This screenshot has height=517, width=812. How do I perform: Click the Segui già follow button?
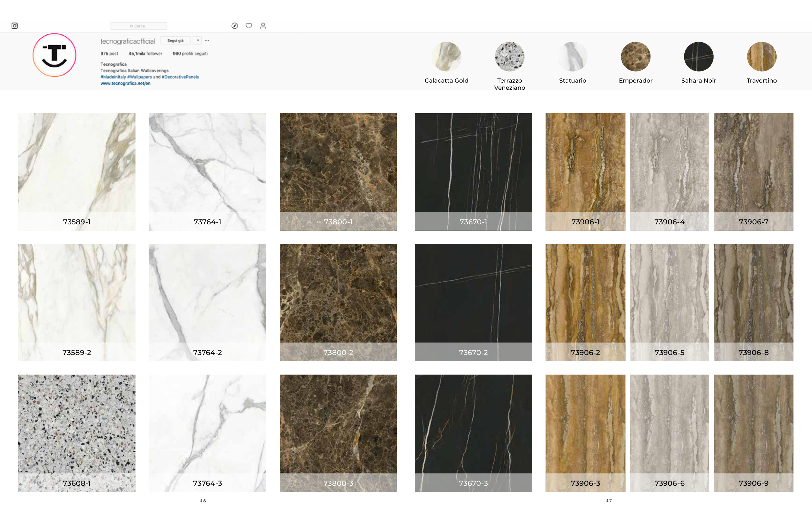[x=175, y=41]
